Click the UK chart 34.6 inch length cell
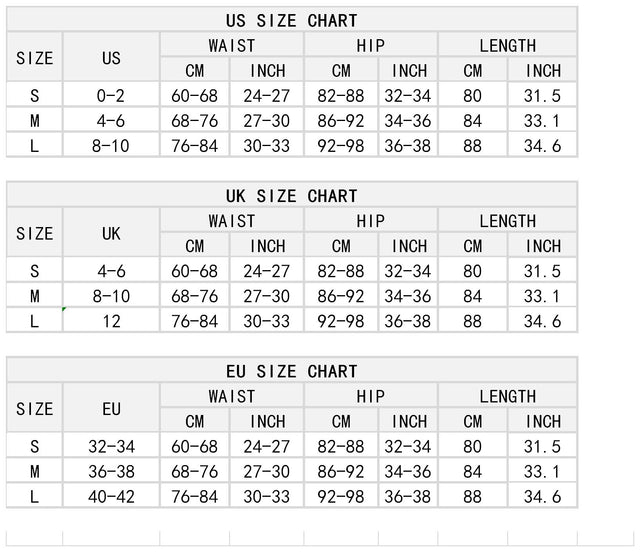 click(x=542, y=321)
